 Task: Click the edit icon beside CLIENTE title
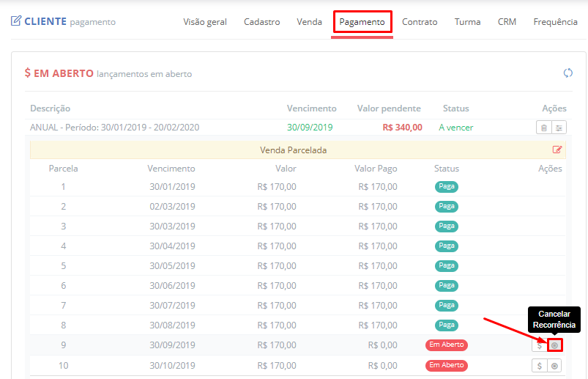(x=16, y=21)
